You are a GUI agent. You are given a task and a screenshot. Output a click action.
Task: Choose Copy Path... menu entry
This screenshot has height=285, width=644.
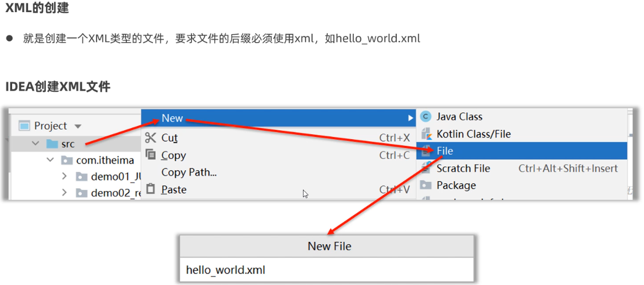[x=279, y=172]
